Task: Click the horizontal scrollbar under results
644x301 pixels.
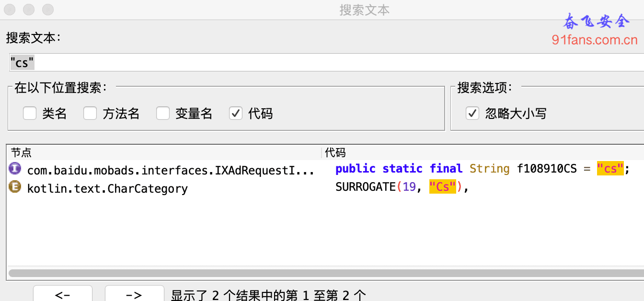Action: (326, 273)
